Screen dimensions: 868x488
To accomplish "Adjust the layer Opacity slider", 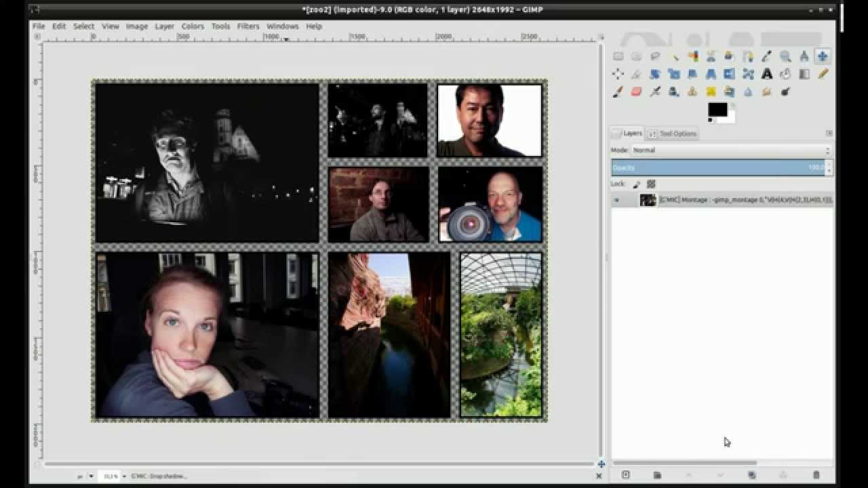I will (x=719, y=167).
